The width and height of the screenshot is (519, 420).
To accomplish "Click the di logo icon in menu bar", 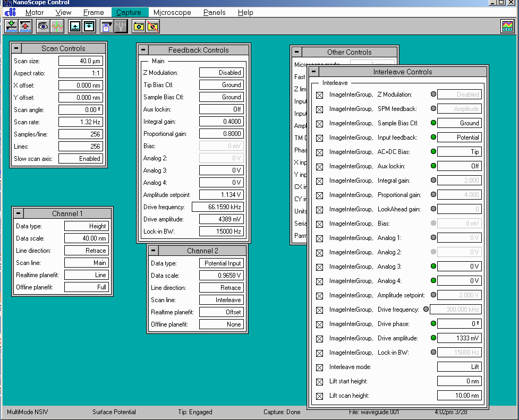I will 10,12.
